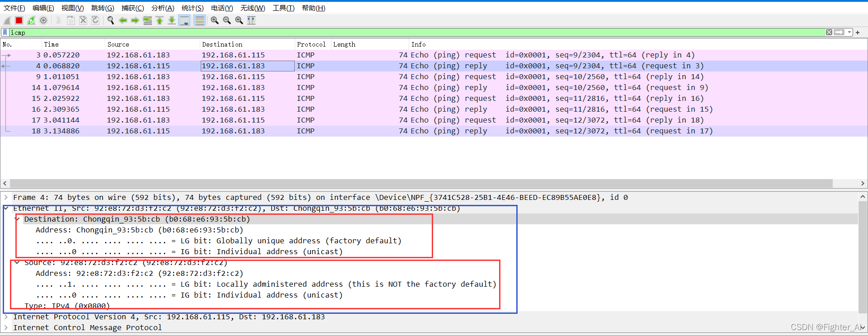Select packet 15 at time 2.025922

coord(434,99)
